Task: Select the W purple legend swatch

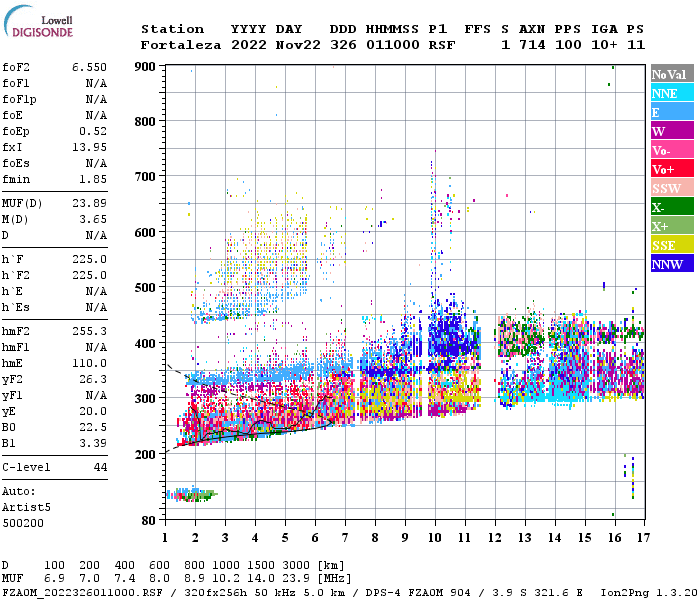Action: pyautogui.click(x=672, y=131)
